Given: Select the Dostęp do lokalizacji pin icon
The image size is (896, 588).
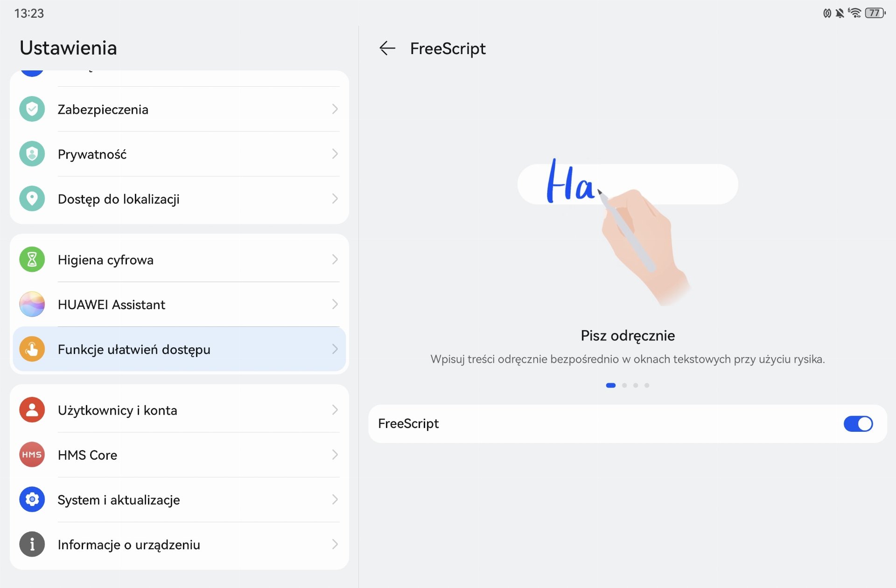Looking at the screenshot, I should coord(32,199).
